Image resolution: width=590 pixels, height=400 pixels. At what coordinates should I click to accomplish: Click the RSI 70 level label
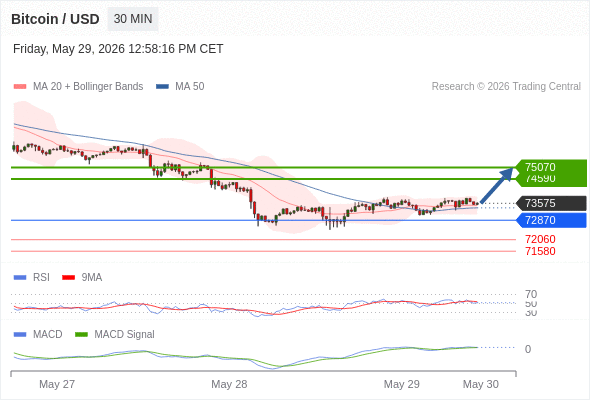pos(531,294)
